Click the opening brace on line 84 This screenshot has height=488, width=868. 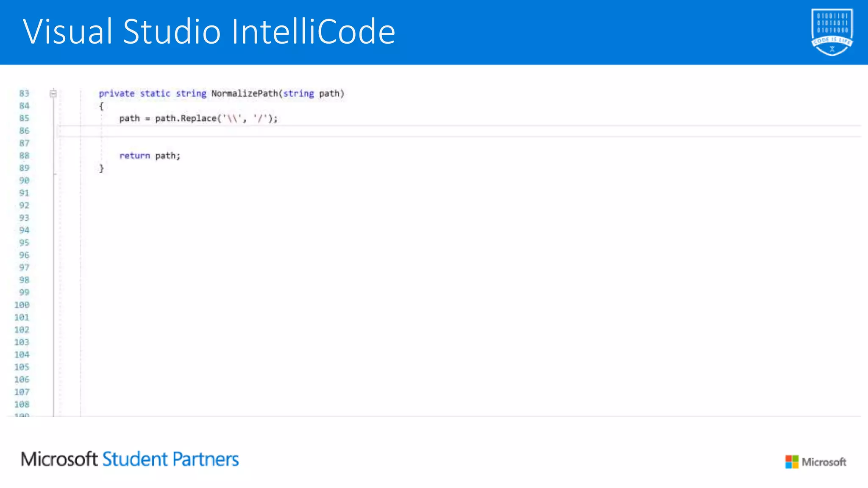point(101,106)
